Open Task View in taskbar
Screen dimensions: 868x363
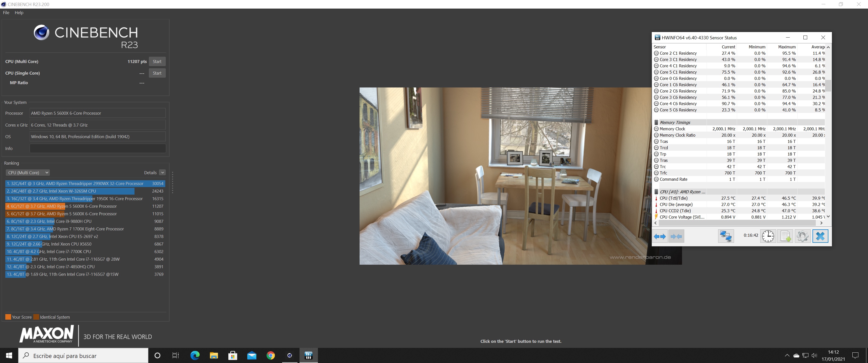click(x=176, y=356)
